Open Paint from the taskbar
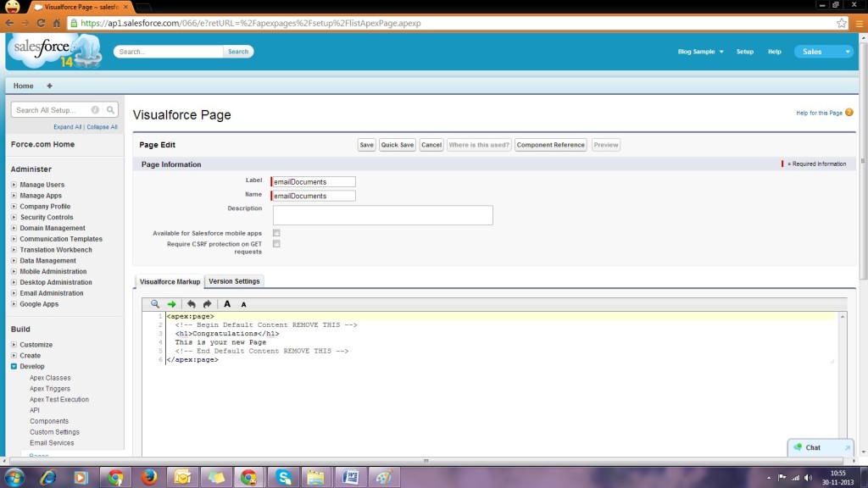 pos(384,477)
